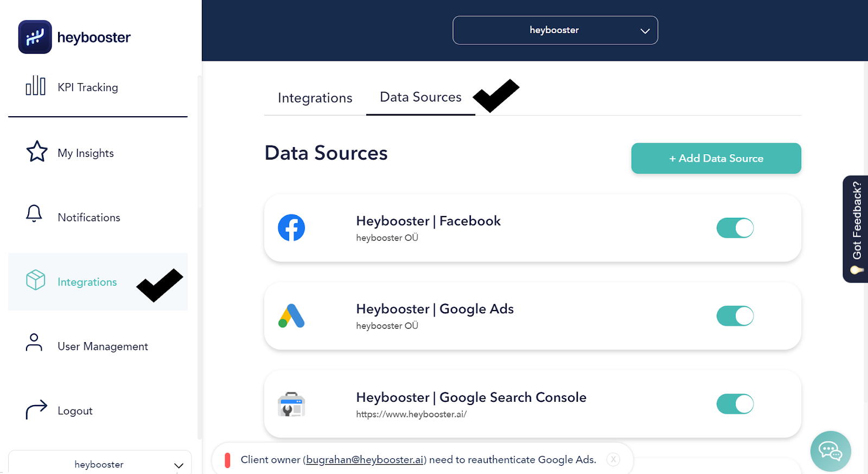Turn off the Google Ads data source toggle

pyautogui.click(x=735, y=316)
